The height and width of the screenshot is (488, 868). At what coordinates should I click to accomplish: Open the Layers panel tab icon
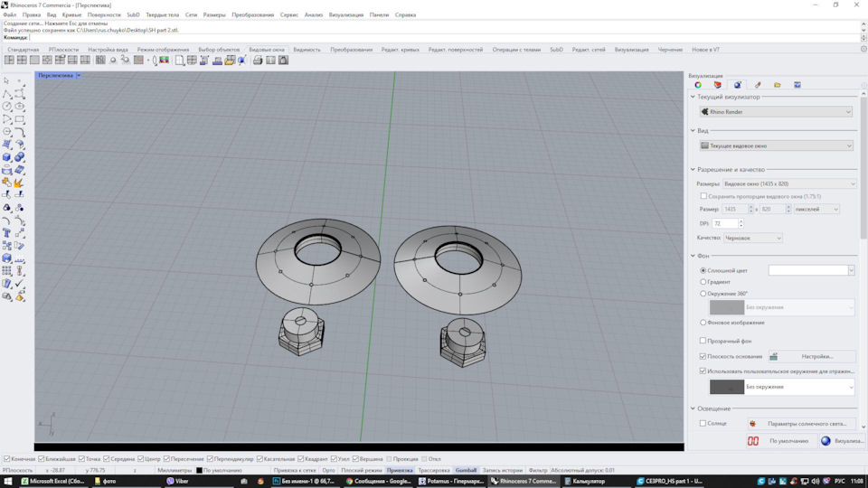point(717,85)
